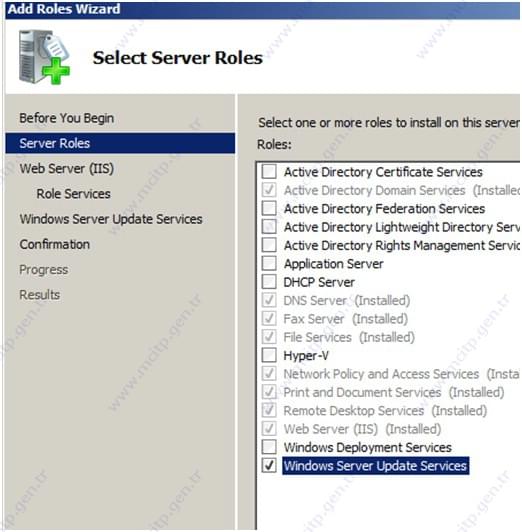Check Active Directory Rights Management Services
The height and width of the screenshot is (532, 522).
269,245
